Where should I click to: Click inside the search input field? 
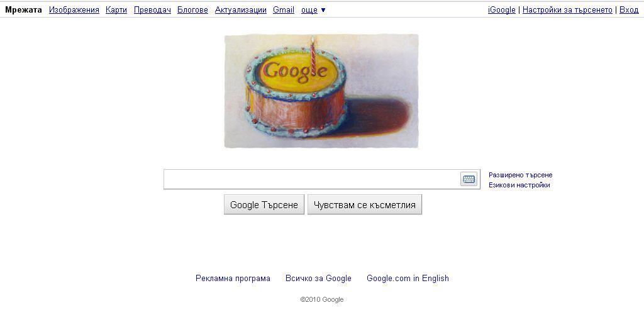coord(312,179)
